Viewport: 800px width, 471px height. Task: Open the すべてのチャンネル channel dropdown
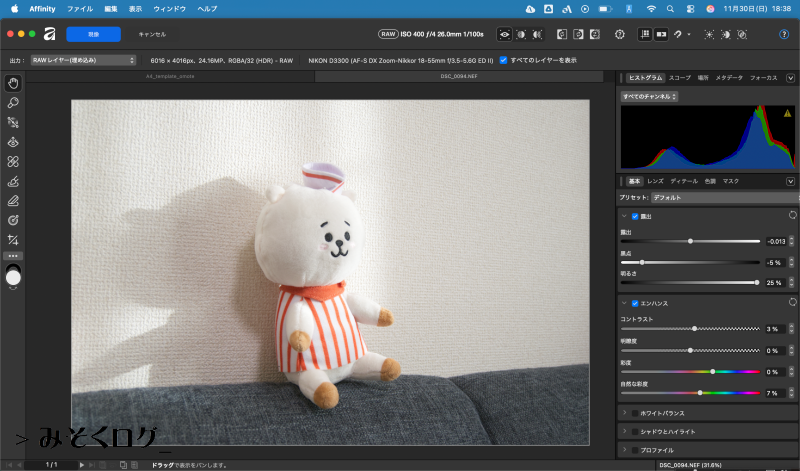click(x=649, y=96)
